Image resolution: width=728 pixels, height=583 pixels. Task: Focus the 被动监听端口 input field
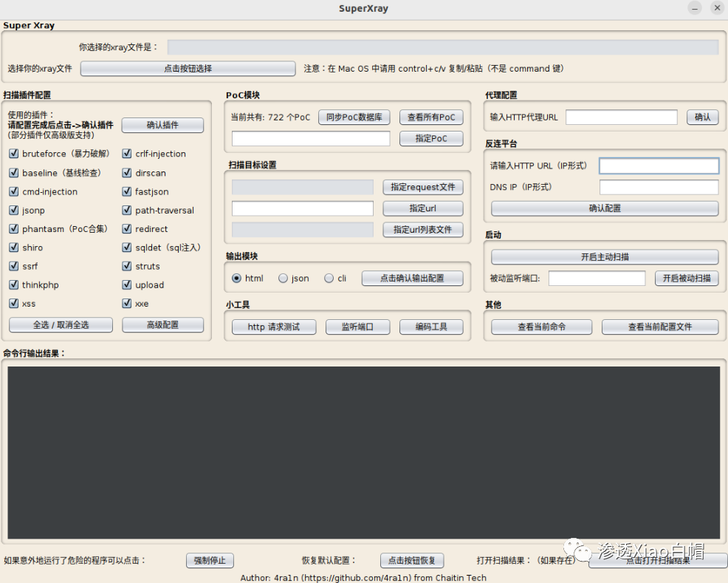(597, 278)
